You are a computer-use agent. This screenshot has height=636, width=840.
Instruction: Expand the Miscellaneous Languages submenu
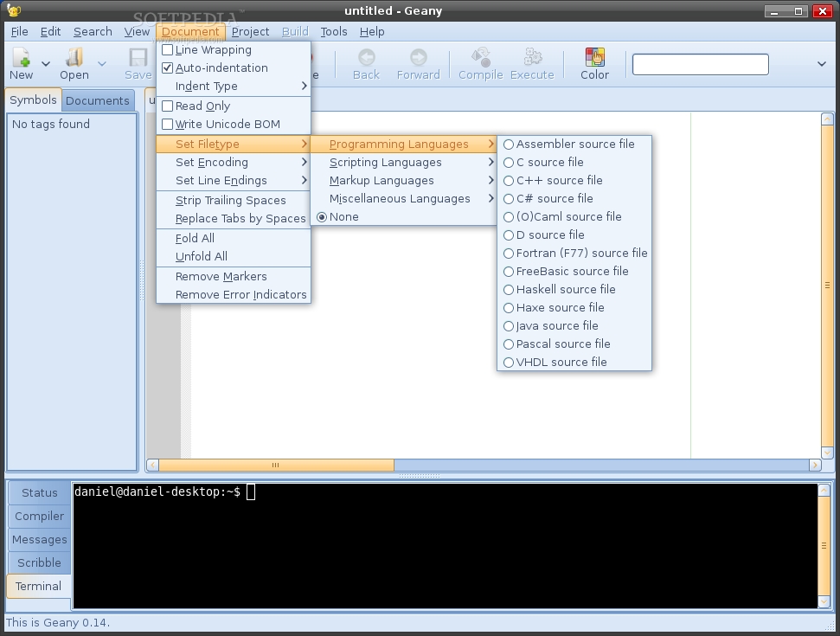click(403, 199)
